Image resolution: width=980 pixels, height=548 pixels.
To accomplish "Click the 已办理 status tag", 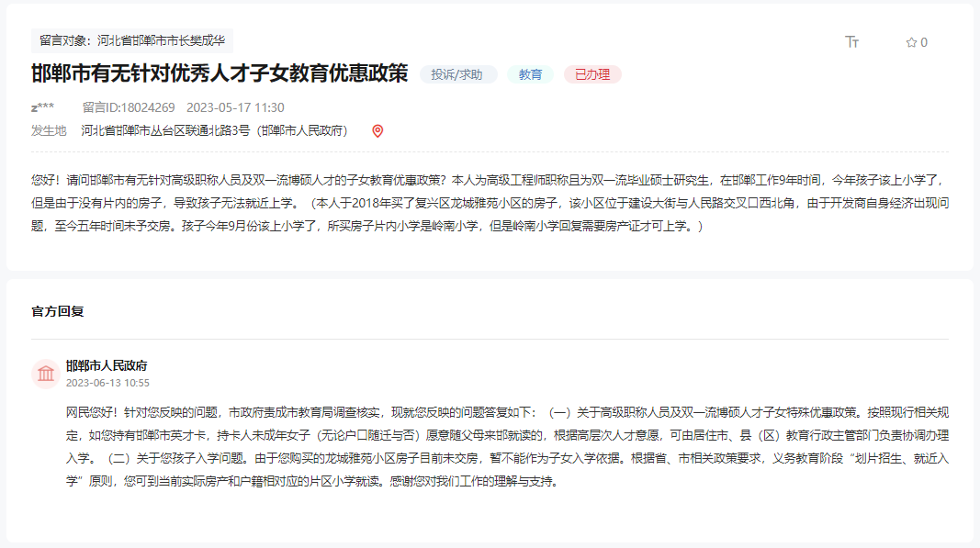I will tap(591, 74).
